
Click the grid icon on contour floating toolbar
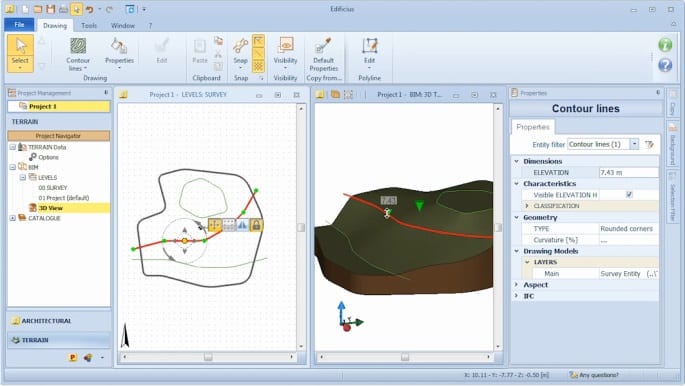(229, 225)
